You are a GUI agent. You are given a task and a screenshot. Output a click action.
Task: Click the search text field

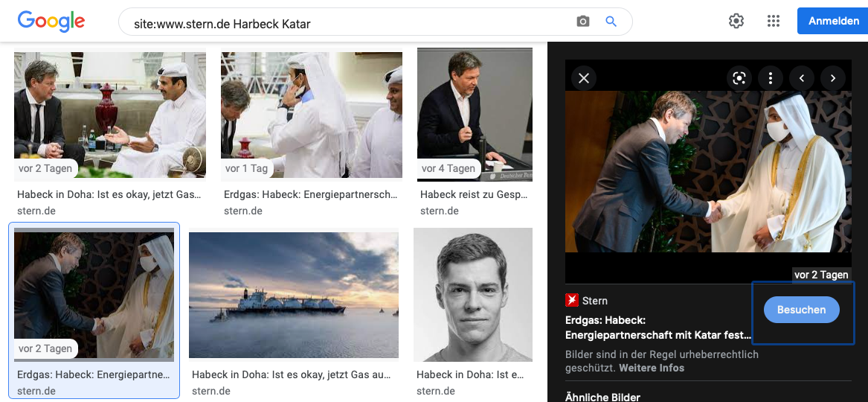[350, 23]
